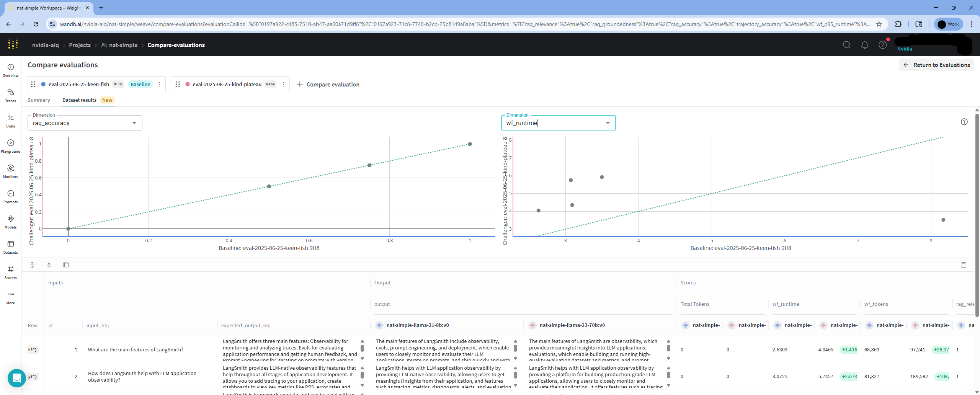Select the Dataset results tab

click(x=79, y=100)
